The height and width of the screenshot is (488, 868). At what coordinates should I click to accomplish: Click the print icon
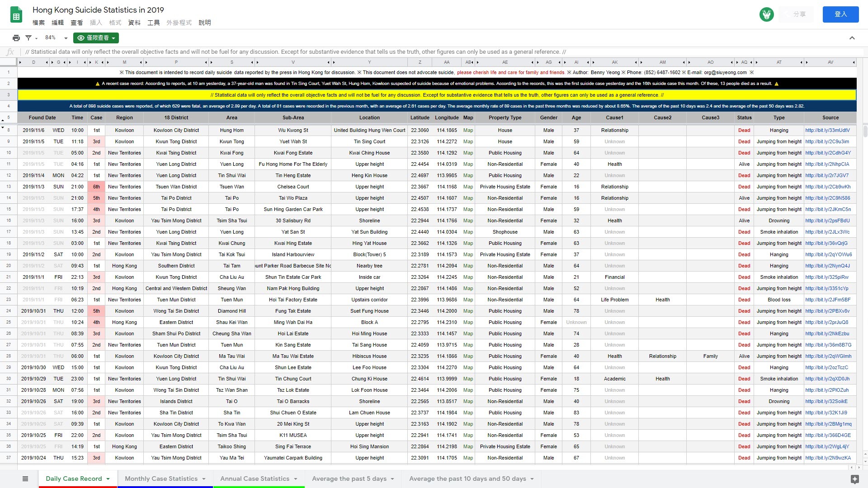coord(16,38)
